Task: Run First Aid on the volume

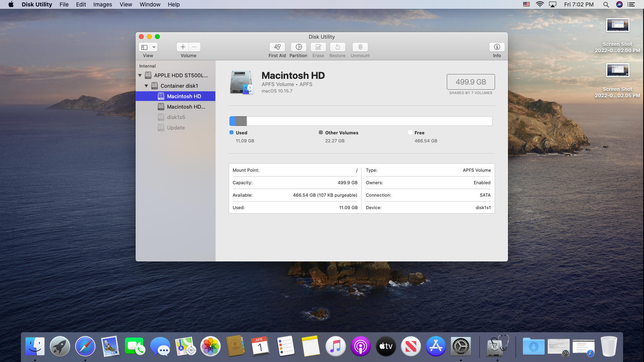Action: click(277, 47)
